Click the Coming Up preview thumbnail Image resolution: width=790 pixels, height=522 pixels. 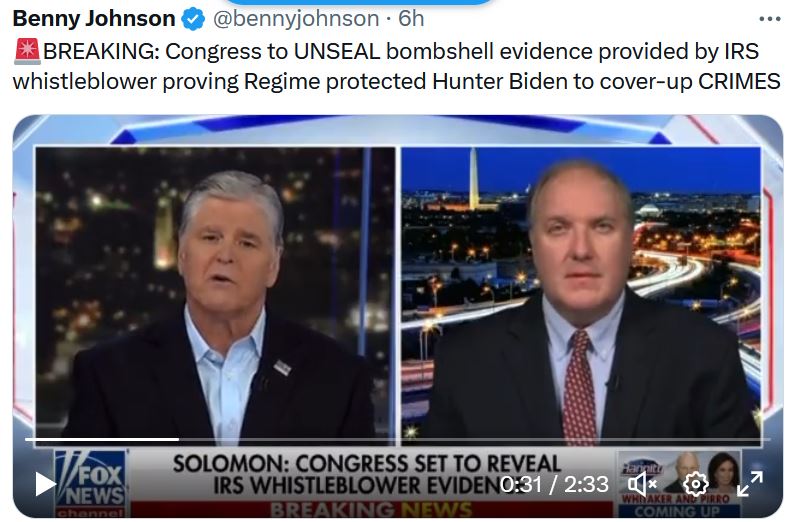click(680, 484)
